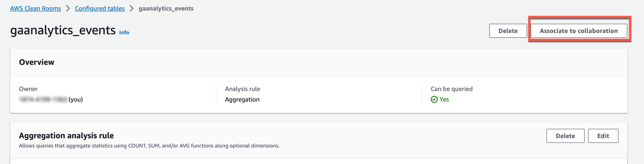This screenshot has width=644, height=164.
Task: Click the Can be queried label
Action: [x=451, y=89]
